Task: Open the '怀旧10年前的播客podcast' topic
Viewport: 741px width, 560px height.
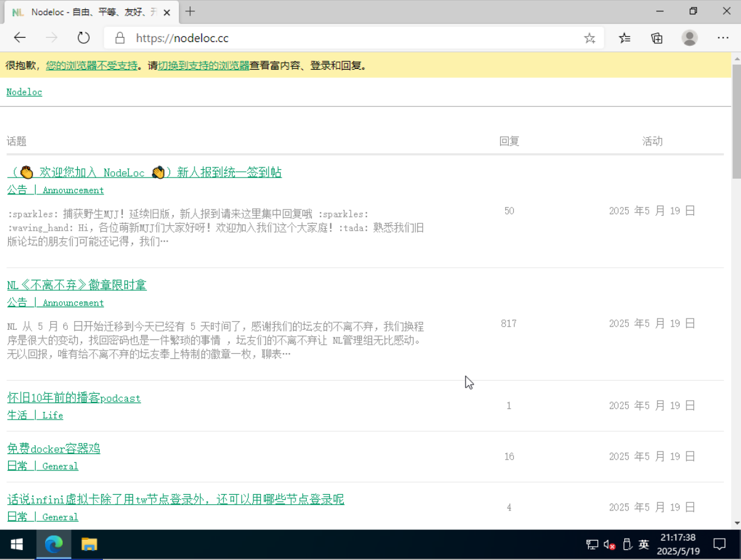Action: (x=73, y=398)
